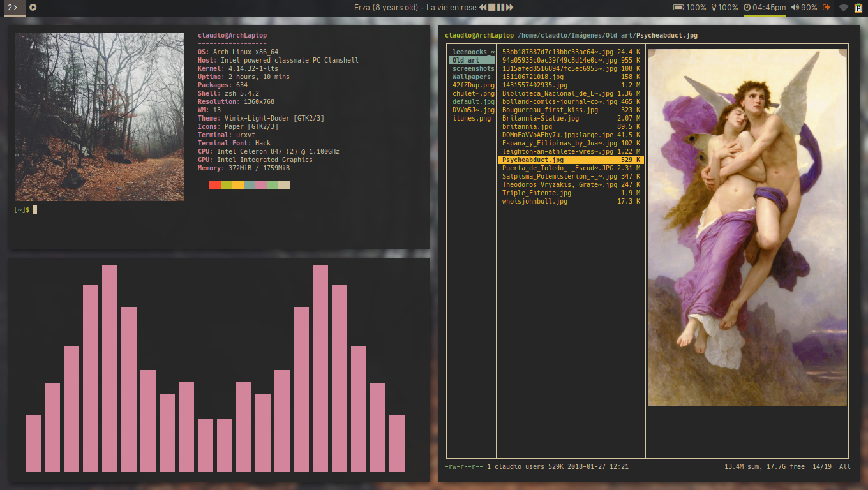The image size is (868, 490).
Task: Select file '1431557402935.jpg'
Action: point(571,85)
